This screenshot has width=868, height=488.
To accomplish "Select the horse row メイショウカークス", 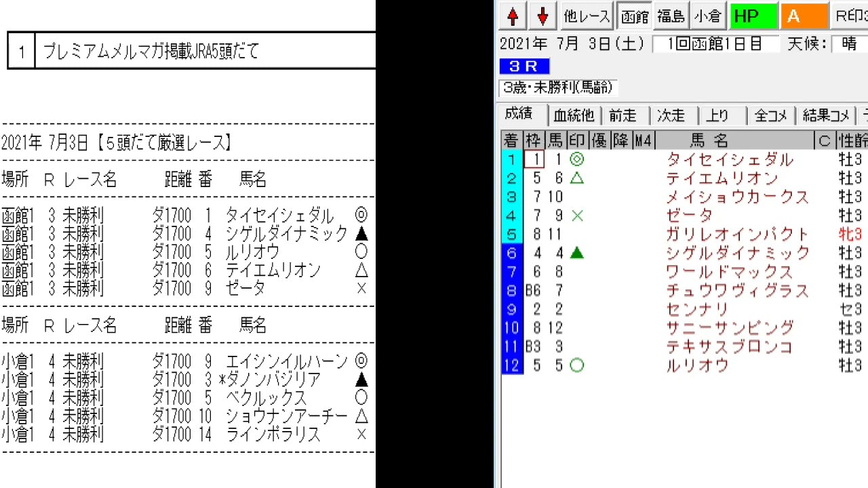I will [x=737, y=197].
